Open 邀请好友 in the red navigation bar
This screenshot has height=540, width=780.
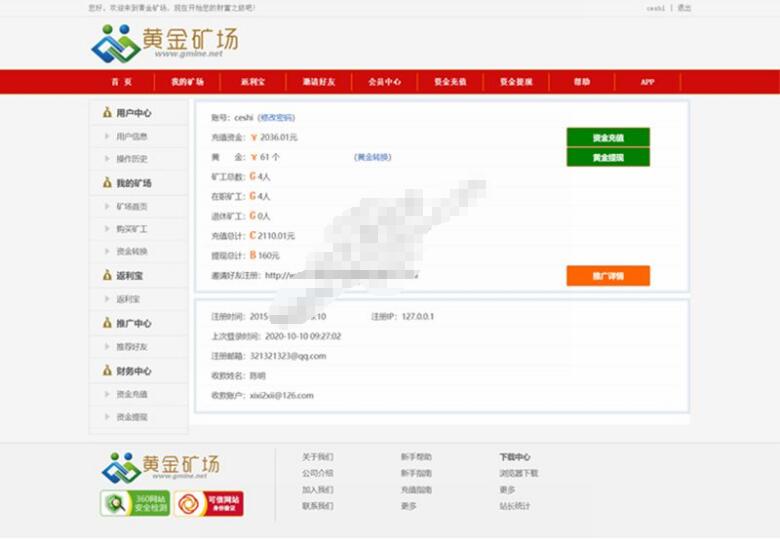[319, 82]
